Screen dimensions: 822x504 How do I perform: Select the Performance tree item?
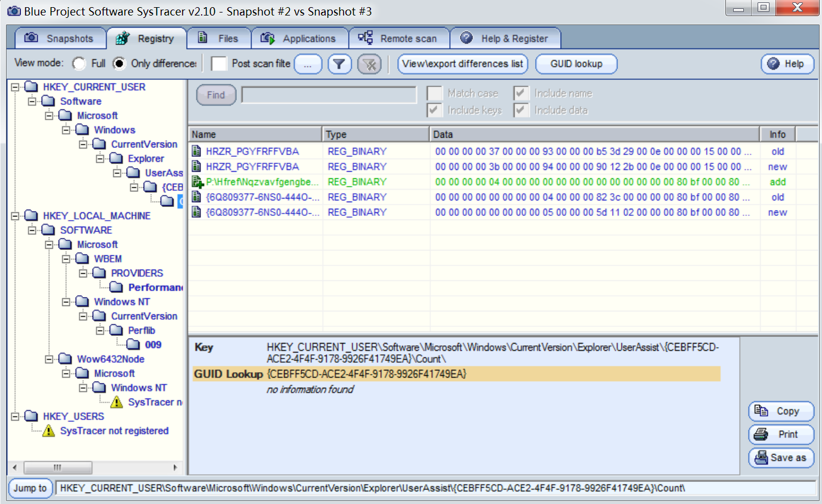click(155, 287)
